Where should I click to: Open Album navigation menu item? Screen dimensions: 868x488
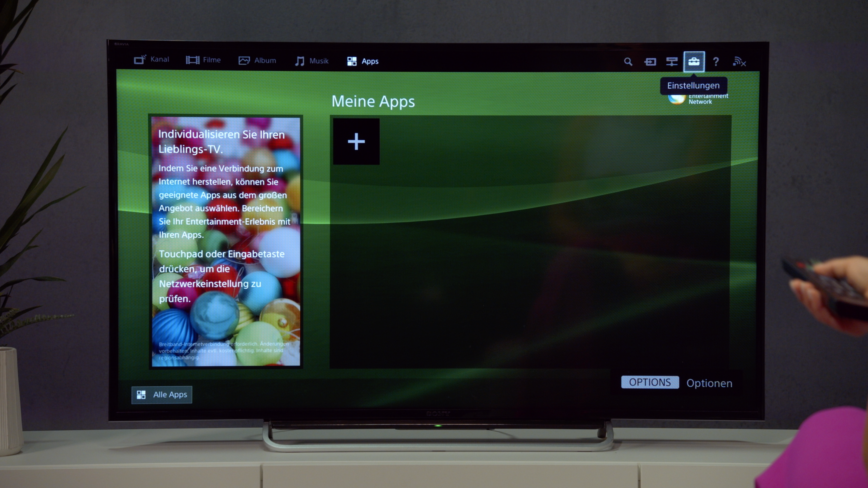point(258,60)
